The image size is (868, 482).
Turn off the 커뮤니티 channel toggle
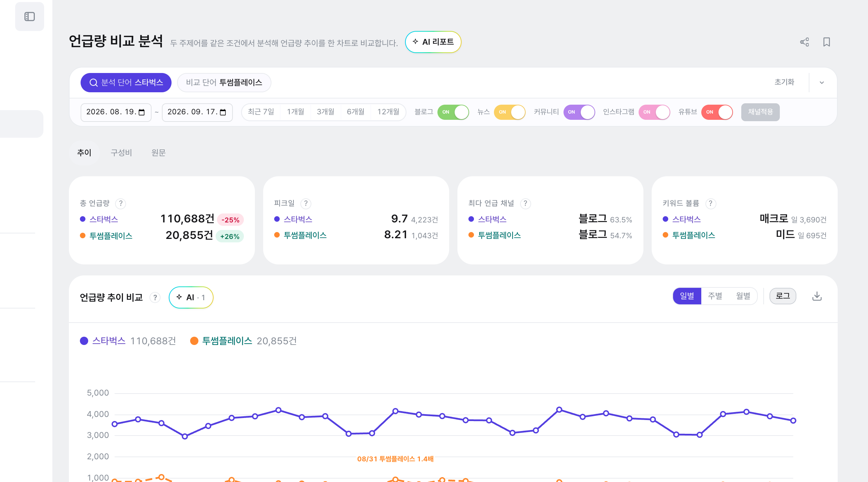[x=579, y=112]
